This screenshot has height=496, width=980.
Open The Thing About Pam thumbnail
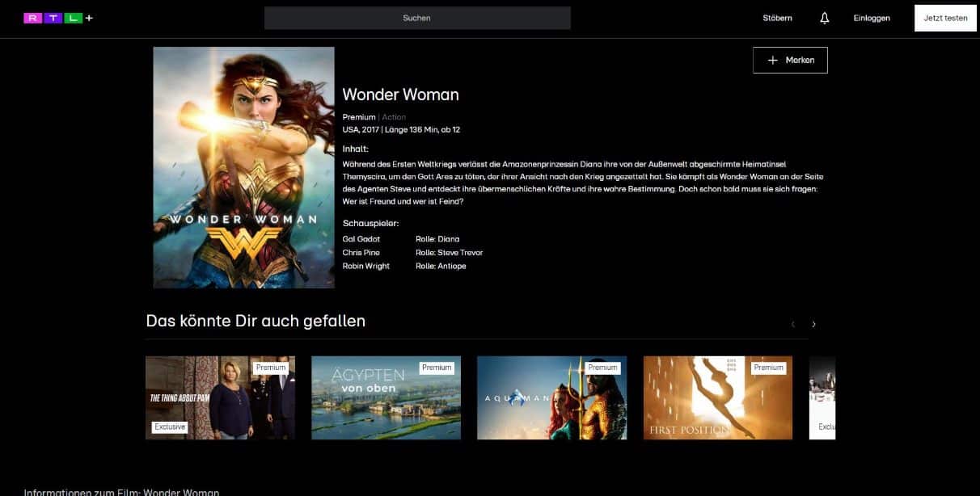[220, 397]
